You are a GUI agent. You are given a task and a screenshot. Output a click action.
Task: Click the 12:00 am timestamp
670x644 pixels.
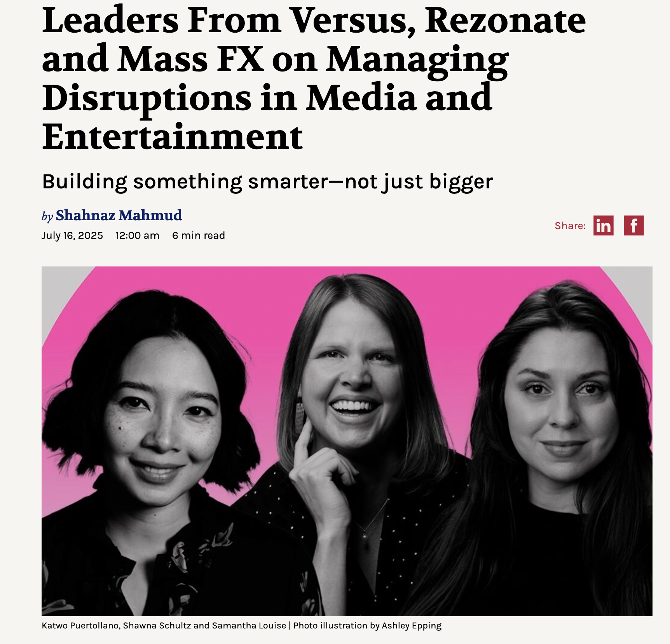pyautogui.click(x=137, y=235)
